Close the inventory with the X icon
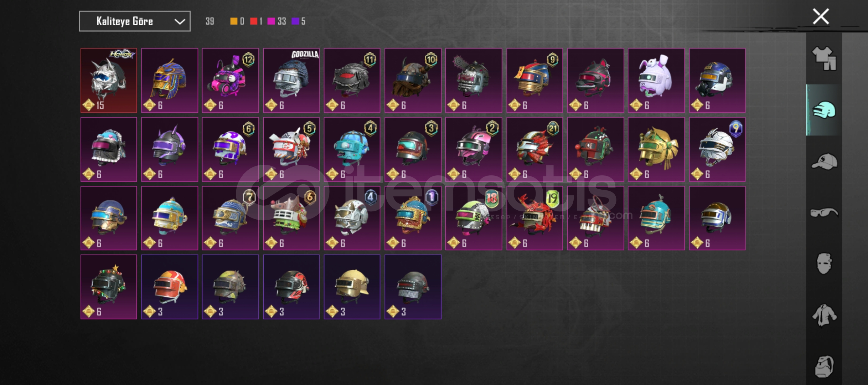This screenshot has height=385, width=868. click(x=821, y=16)
